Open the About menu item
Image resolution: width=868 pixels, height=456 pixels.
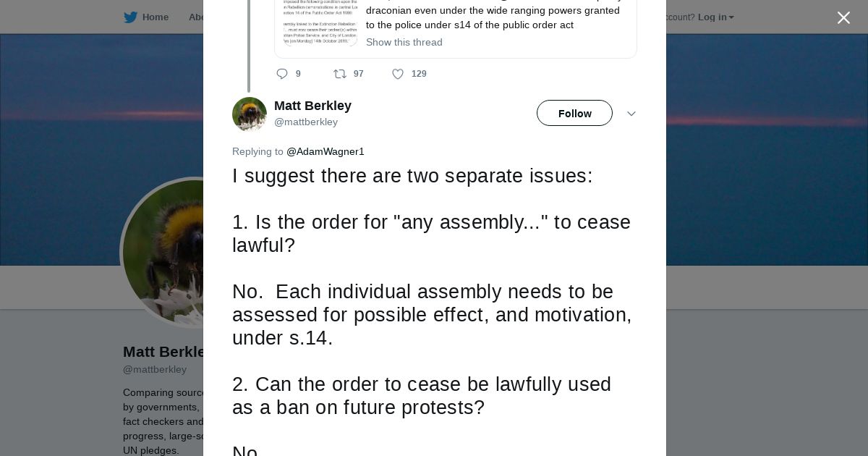coord(195,17)
